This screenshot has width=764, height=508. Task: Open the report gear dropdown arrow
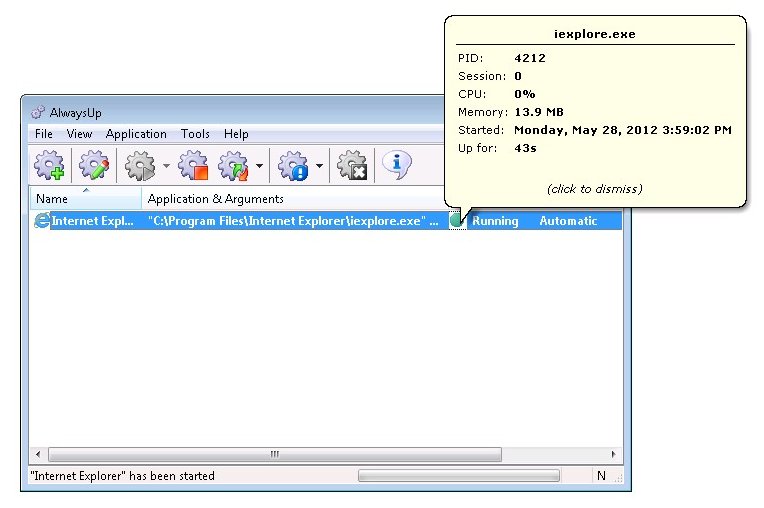tap(319, 166)
